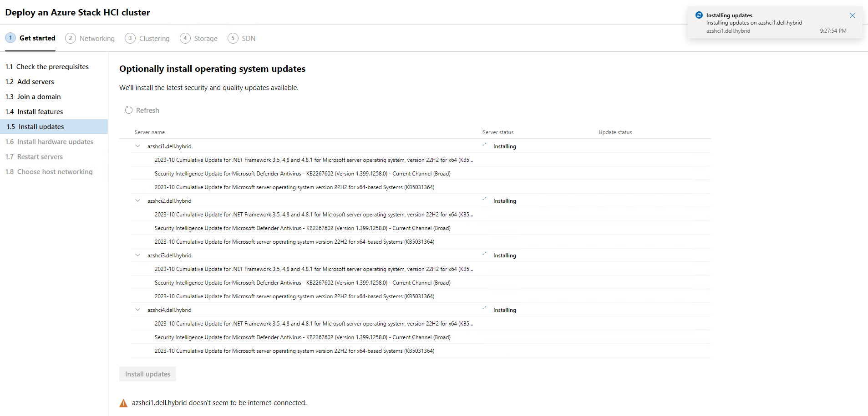Go to 1.2 Add servers step
Screen dimensions: 868x416
click(x=36, y=82)
